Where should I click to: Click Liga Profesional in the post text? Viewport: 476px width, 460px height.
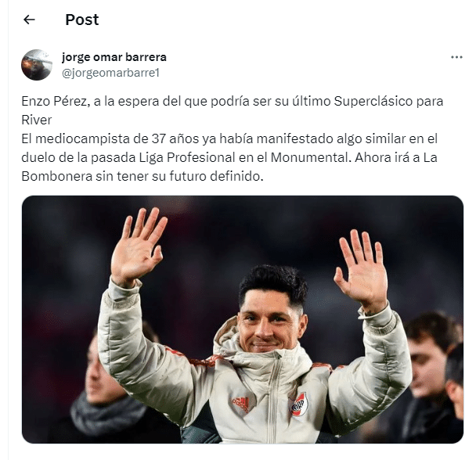(187, 158)
